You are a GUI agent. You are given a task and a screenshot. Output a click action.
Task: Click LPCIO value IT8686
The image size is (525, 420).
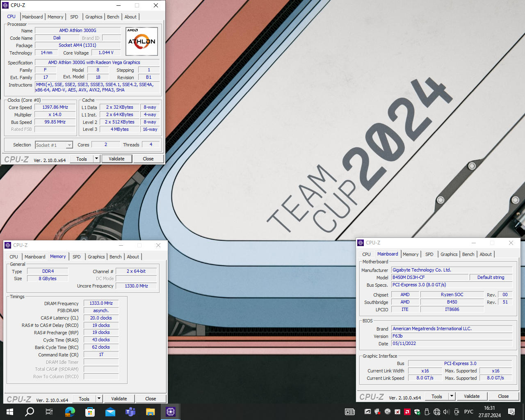click(452, 309)
